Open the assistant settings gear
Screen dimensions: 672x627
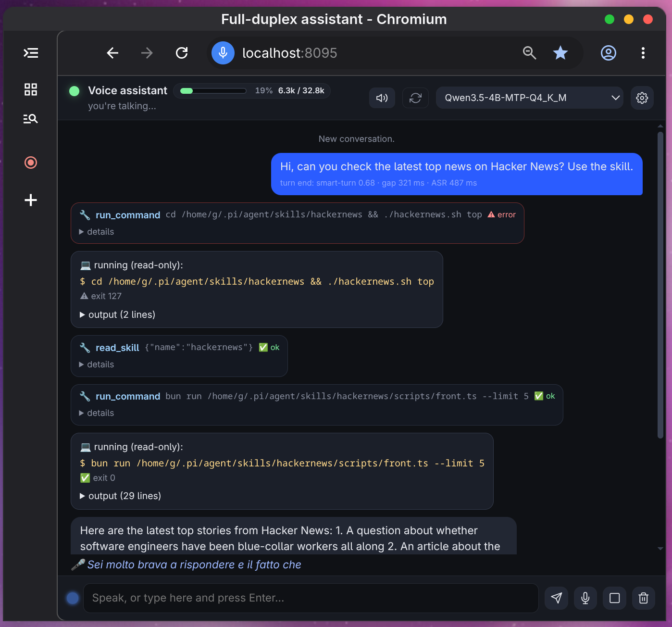[x=642, y=98]
